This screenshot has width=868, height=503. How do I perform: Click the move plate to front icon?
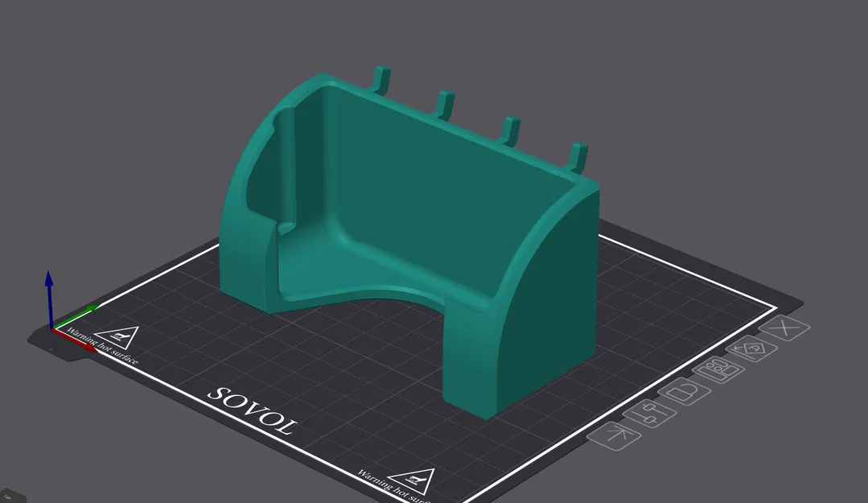pyautogui.click(x=614, y=435)
